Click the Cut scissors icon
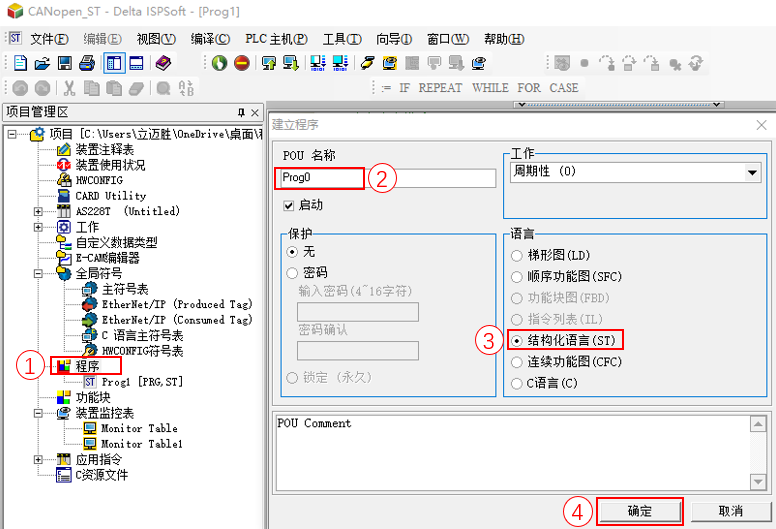The width and height of the screenshot is (776, 529). coord(69,88)
